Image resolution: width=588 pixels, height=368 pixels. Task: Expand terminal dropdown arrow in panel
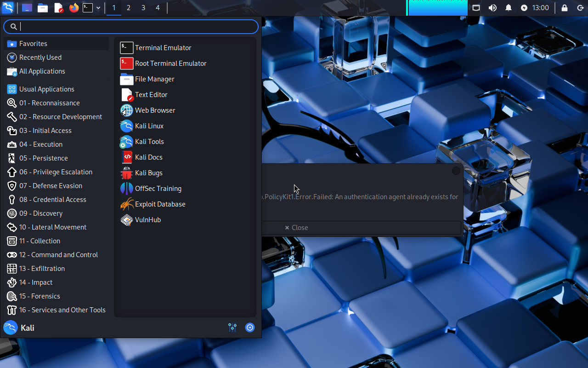(x=98, y=8)
